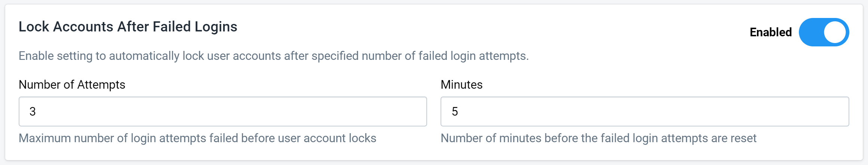Viewport: 868px width, 165px height.
Task: Click the help text about minutes before reset
Action: [x=598, y=138]
